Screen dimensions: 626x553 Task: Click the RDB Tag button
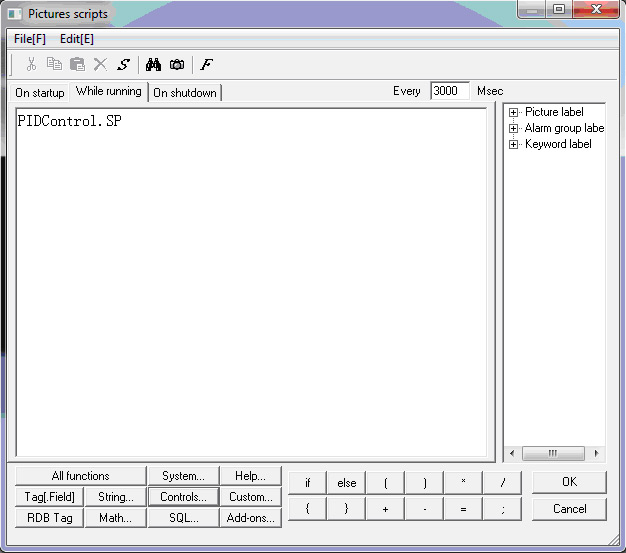click(50, 518)
